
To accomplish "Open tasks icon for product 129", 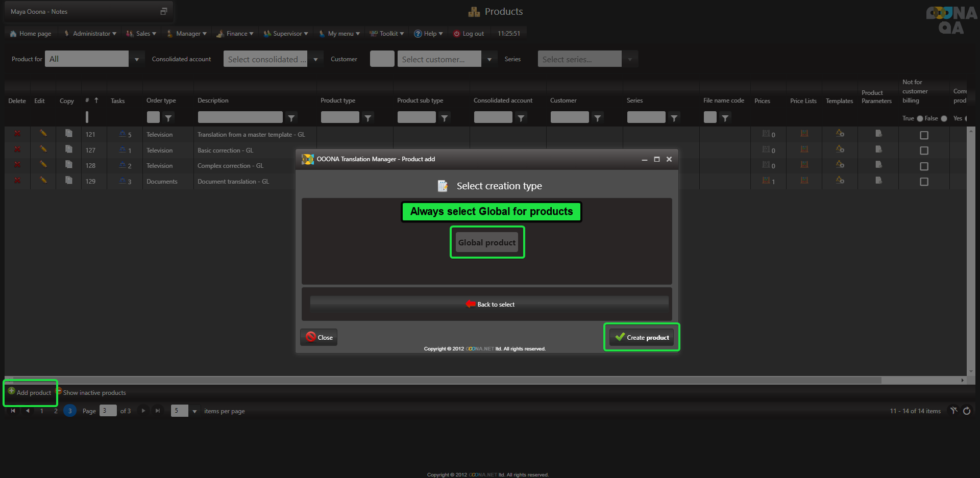I will coord(122,181).
